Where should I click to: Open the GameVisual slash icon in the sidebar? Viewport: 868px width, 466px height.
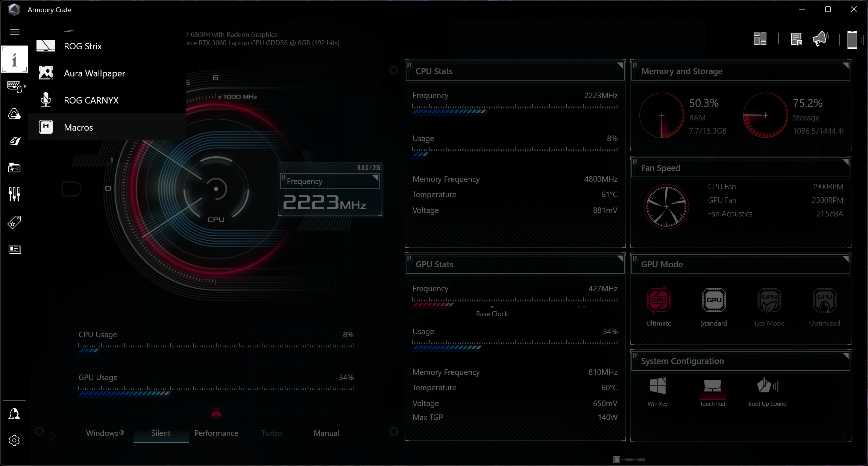[14, 141]
